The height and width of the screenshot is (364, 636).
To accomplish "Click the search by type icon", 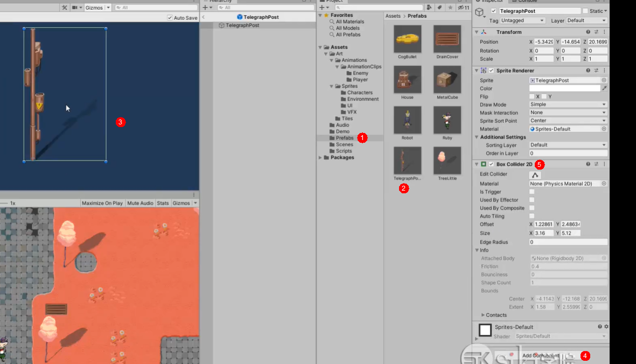I will pos(429,8).
